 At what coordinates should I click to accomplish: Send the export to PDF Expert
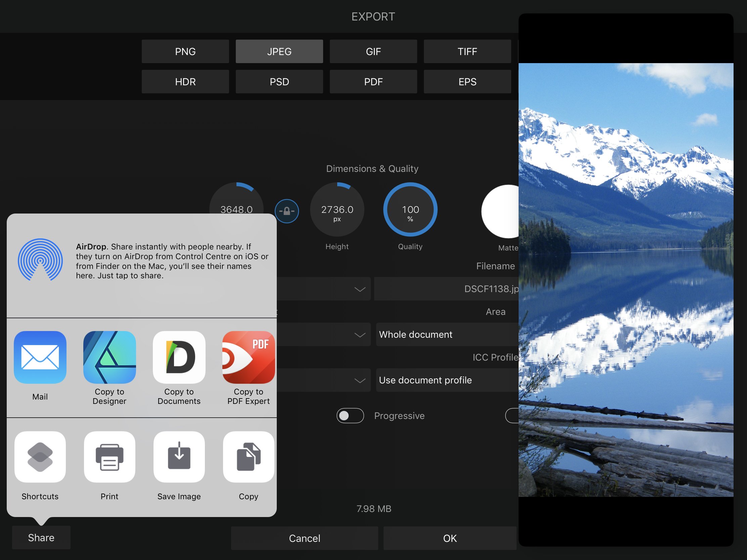pos(249,358)
